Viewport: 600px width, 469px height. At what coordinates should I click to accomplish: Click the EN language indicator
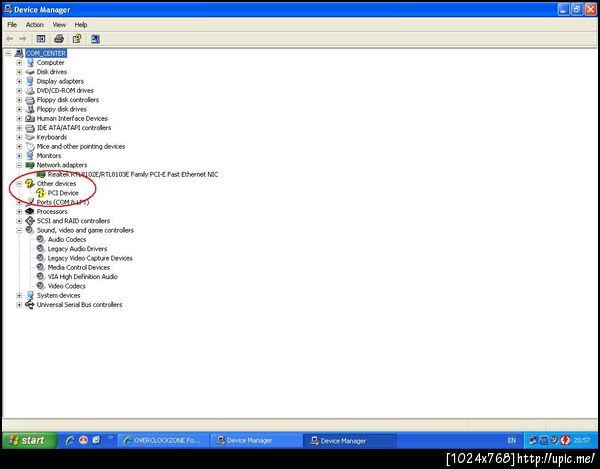point(512,441)
